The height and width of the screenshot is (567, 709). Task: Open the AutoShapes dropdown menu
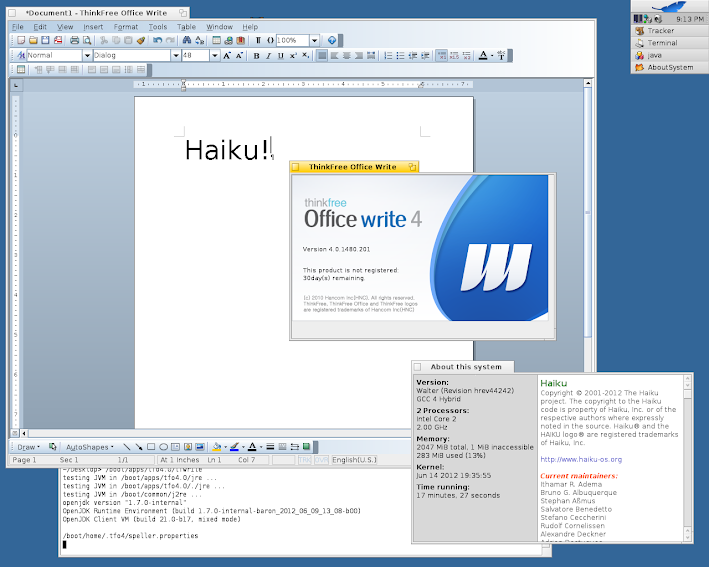[90, 447]
